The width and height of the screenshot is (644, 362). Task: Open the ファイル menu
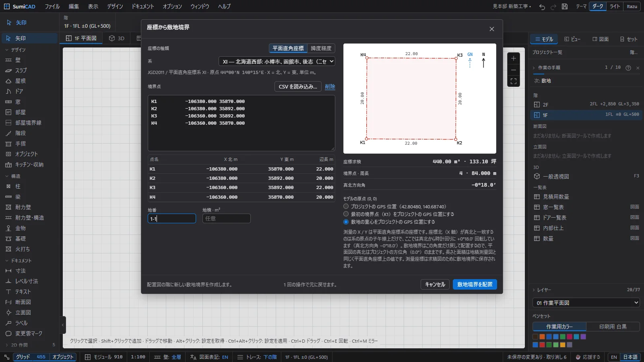click(x=52, y=6)
